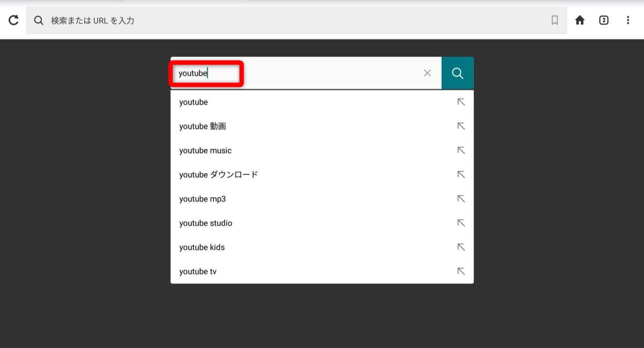The height and width of the screenshot is (348, 644).
Task: Insert "youtube 動画" using its arrow icon
Action: coord(461,126)
